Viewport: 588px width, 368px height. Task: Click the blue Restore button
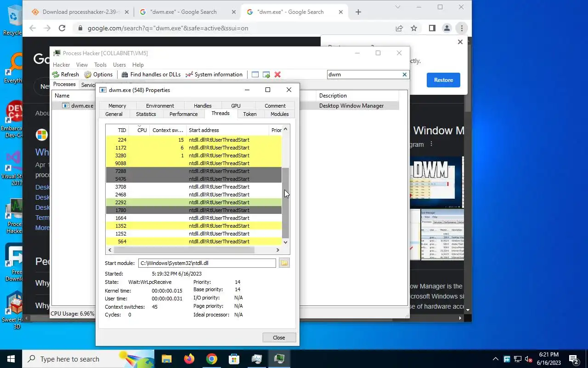pyautogui.click(x=443, y=80)
